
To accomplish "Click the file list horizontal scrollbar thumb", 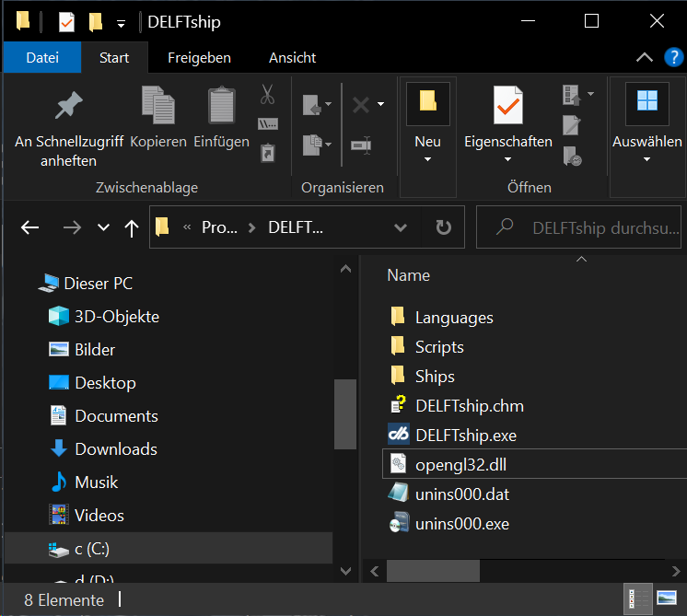I will click(x=433, y=571).
